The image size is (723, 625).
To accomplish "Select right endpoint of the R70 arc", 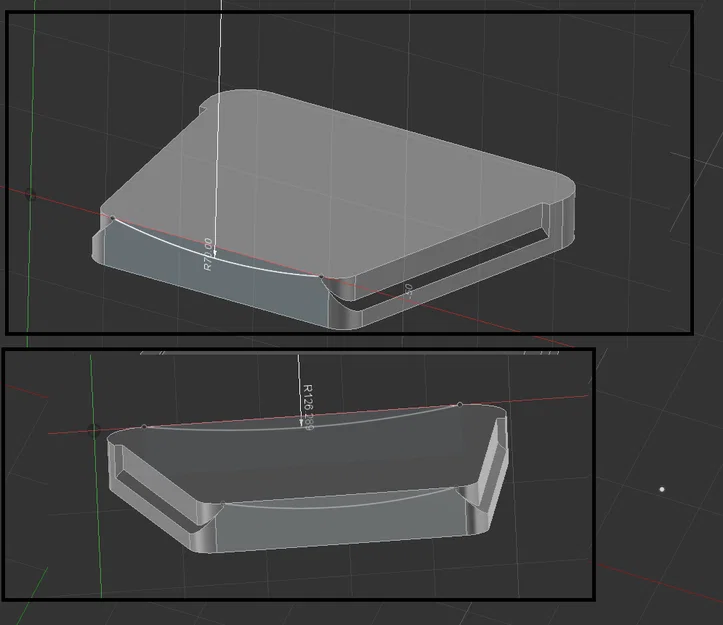I will 321,277.
